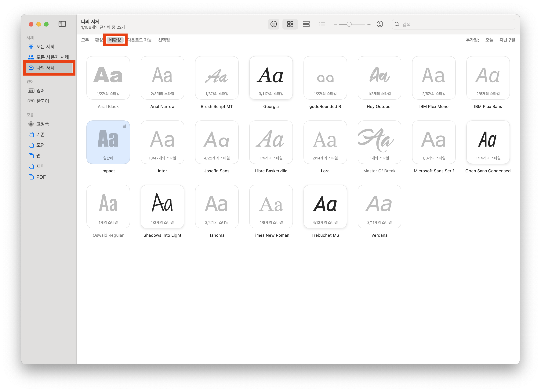Click the minus icon to shrink previews
The width and height of the screenshot is (541, 392).
[335, 24]
